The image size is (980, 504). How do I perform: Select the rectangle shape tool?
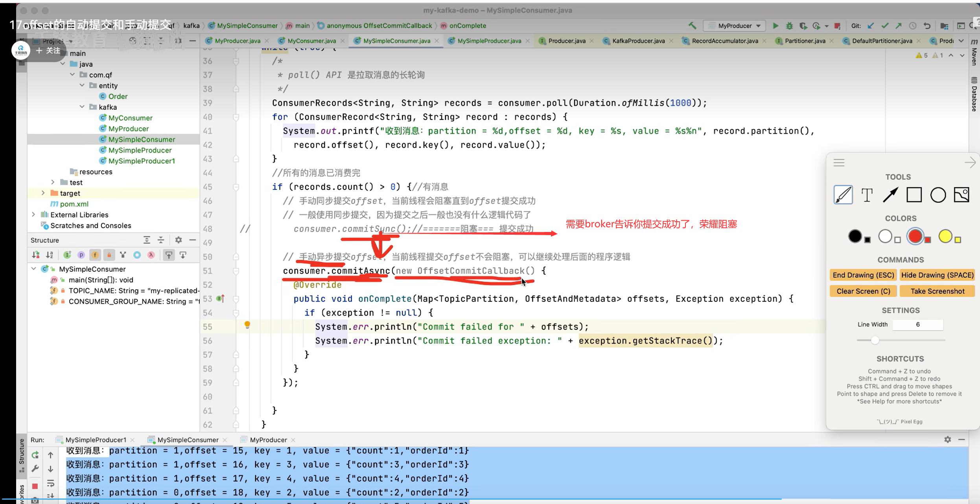click(x=914, y=195)
